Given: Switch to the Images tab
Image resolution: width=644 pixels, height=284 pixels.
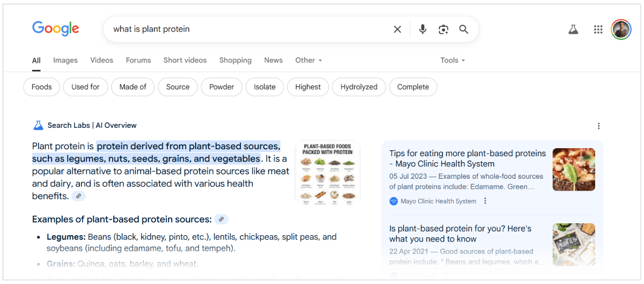Looking at the screenshot, I should tap(65, 60).
